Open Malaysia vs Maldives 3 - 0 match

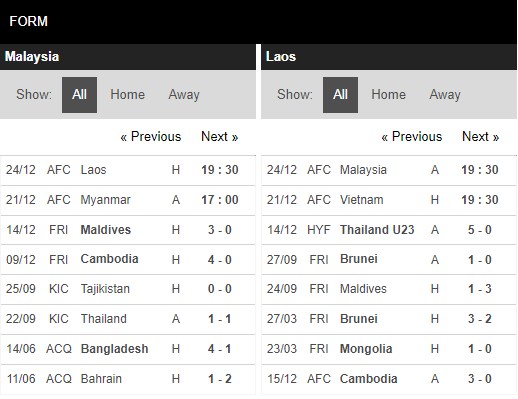tap(128, 230)
